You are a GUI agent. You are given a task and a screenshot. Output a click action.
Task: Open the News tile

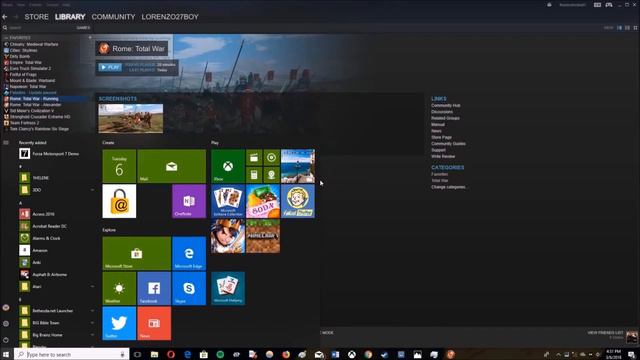[154, 323]
